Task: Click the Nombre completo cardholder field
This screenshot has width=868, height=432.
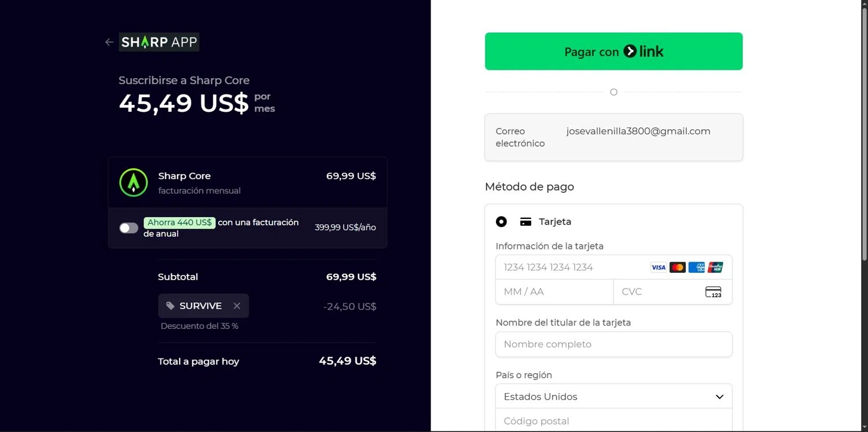Action: [613, 344]
